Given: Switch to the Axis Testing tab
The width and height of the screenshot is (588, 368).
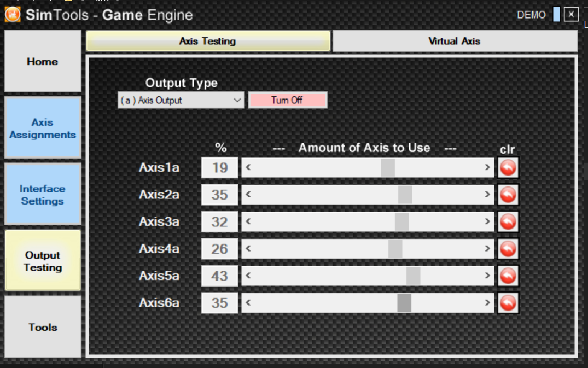Looking at the screenshot, I should coord(208,41).
